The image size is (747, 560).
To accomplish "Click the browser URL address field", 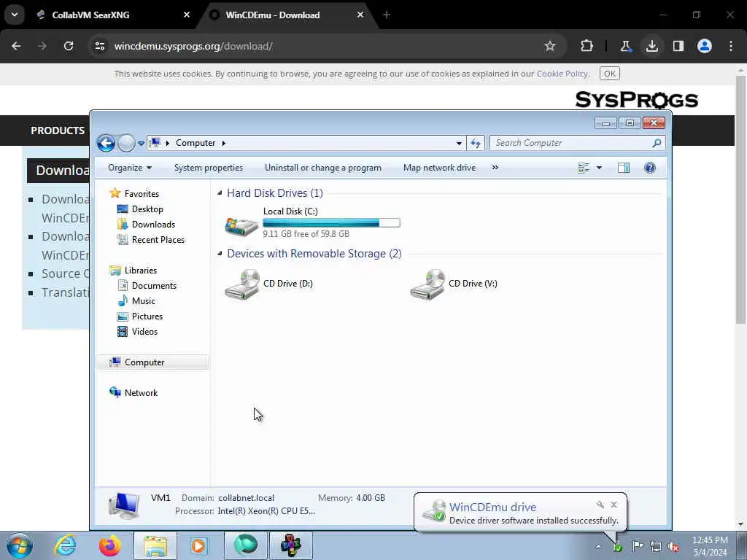I will coord(324,46).
